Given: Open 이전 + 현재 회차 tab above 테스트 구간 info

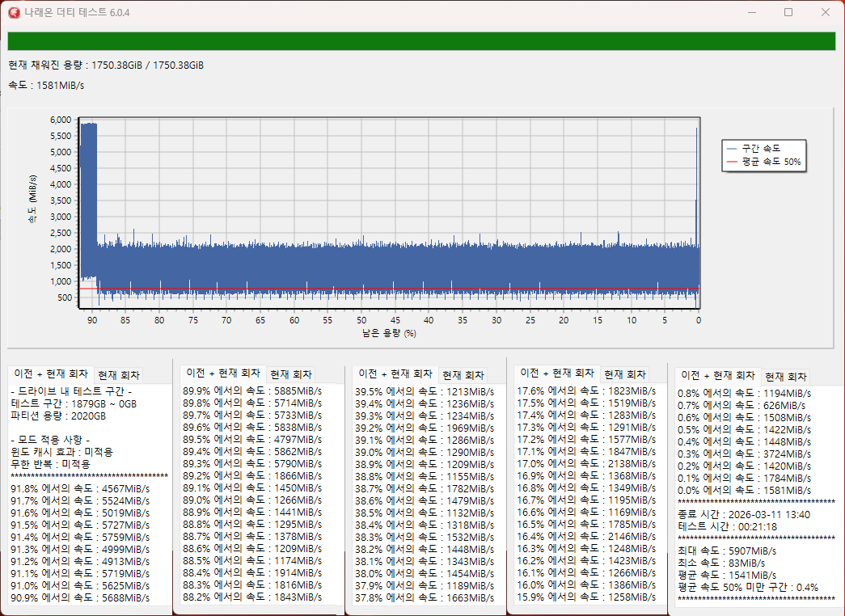Looking at the screenshot, I should (49, 374).
